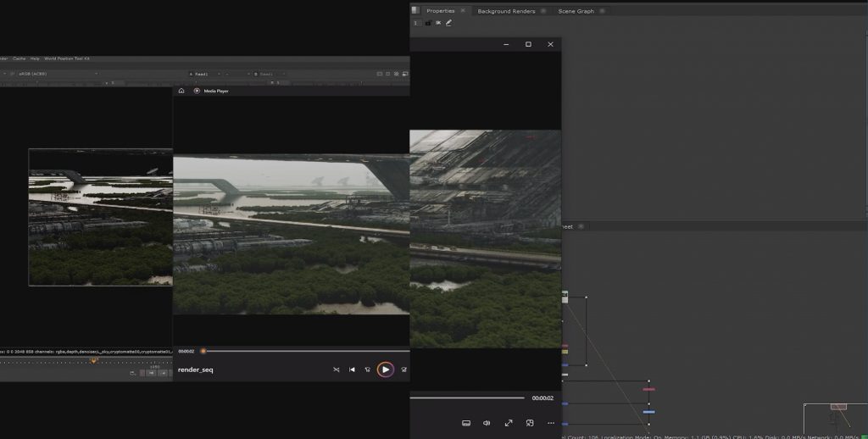This screenshot has width=868, height=439.
Task: Click the yellow node in the node graph
Action: click(565, 352)
